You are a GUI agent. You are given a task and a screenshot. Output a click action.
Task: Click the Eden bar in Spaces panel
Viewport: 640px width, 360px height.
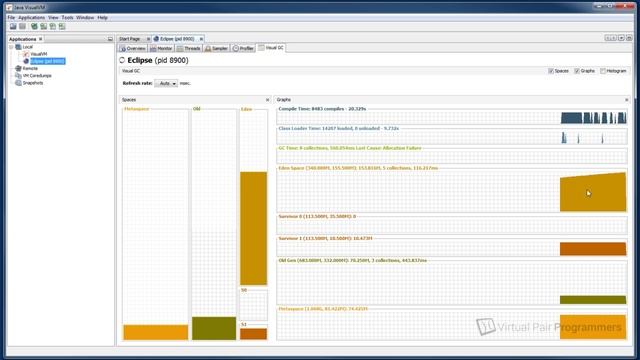click(x=253, y=228)
